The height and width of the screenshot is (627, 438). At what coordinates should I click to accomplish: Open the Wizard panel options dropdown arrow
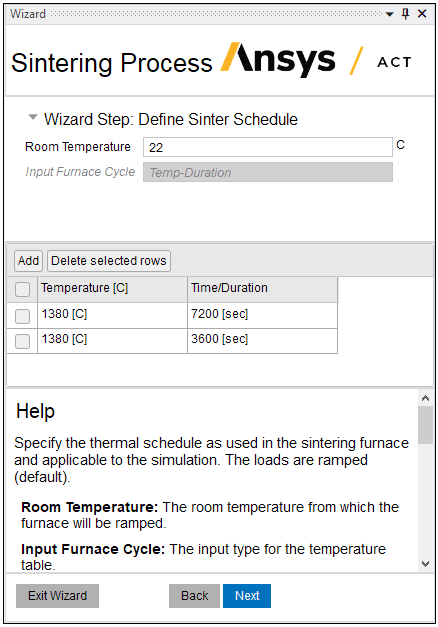click(389, 14)
